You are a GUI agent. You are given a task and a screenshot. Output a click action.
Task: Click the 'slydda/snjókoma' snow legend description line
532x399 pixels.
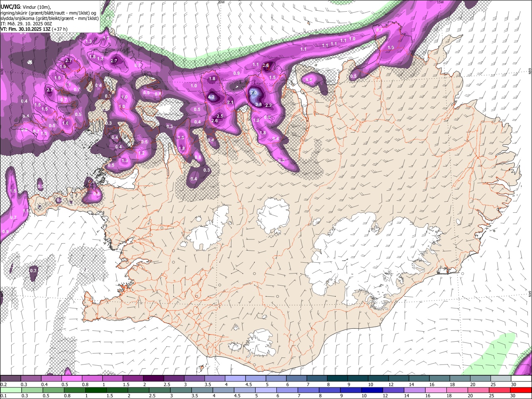(x=49, y=18)
